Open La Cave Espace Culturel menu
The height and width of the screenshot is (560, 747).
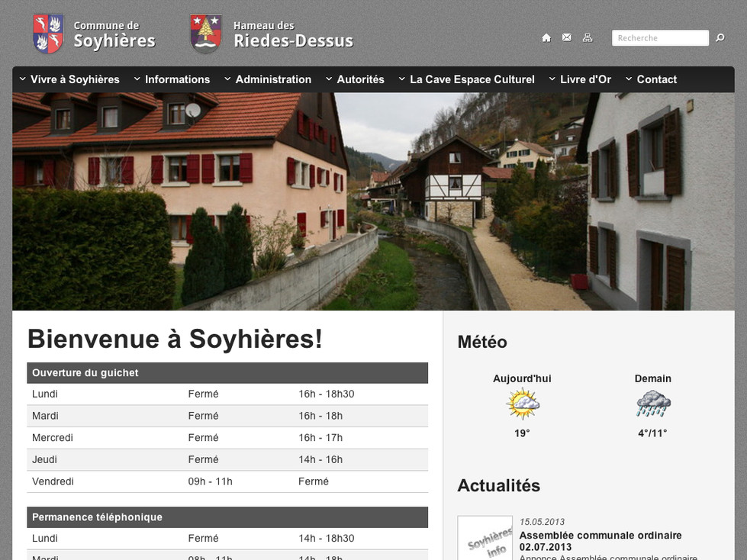472,79
